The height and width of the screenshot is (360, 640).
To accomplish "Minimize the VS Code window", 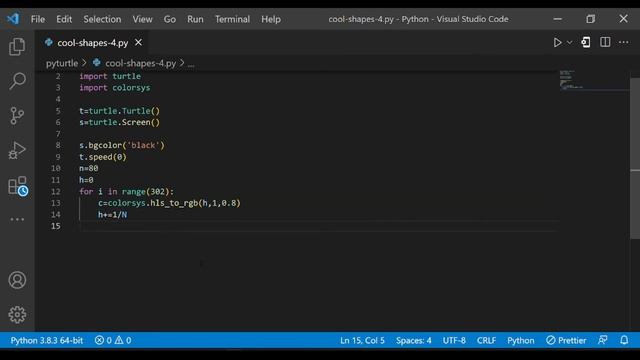I will [558, 19].
